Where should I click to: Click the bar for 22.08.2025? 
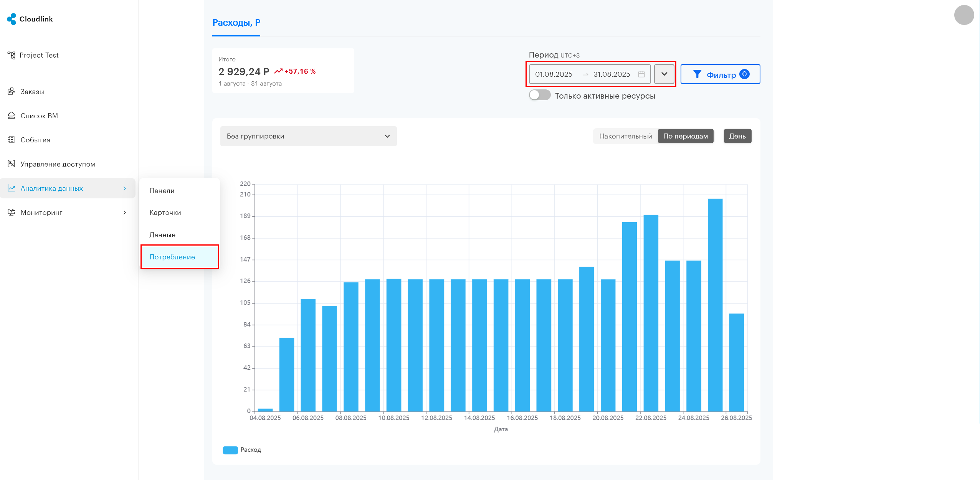pyautogui.click(x=651, y=313)
